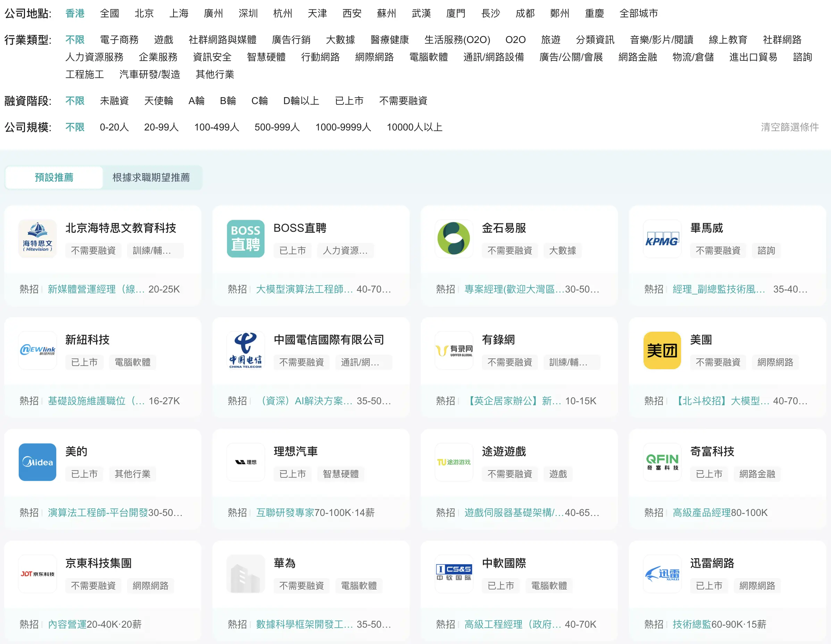
Task: Click the 迅雷 Xunlei bird logo
Action: (662, 574)
